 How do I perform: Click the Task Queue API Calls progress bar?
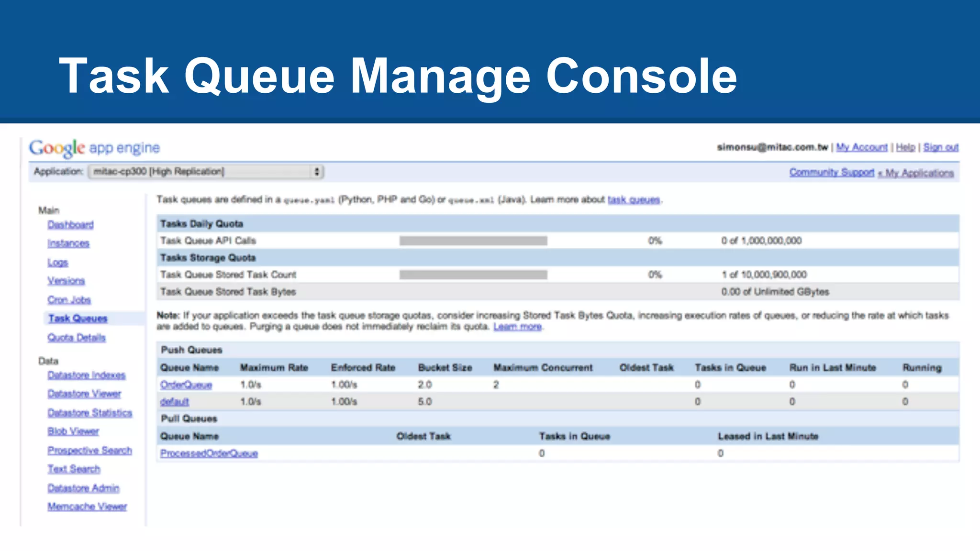pos(473,241)
